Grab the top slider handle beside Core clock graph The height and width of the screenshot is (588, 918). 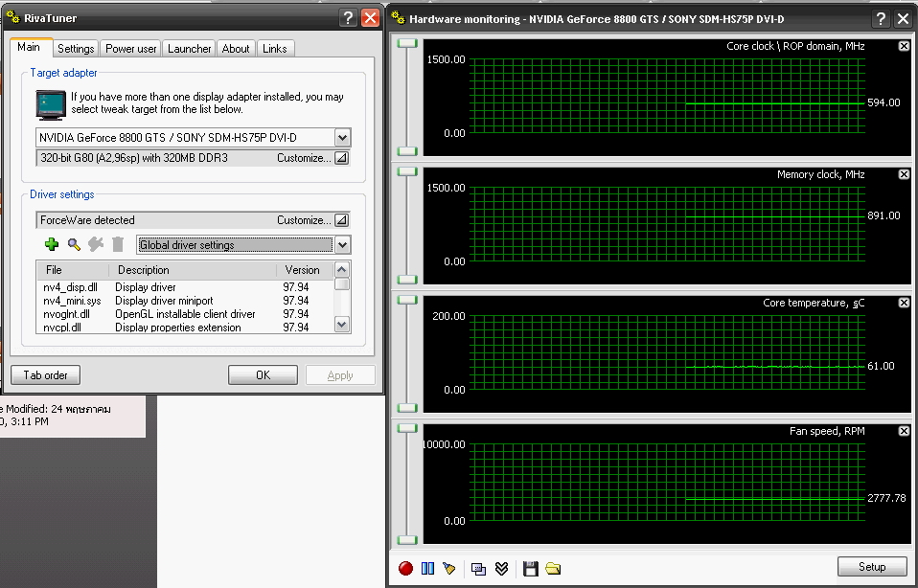[x=407, y=43]
